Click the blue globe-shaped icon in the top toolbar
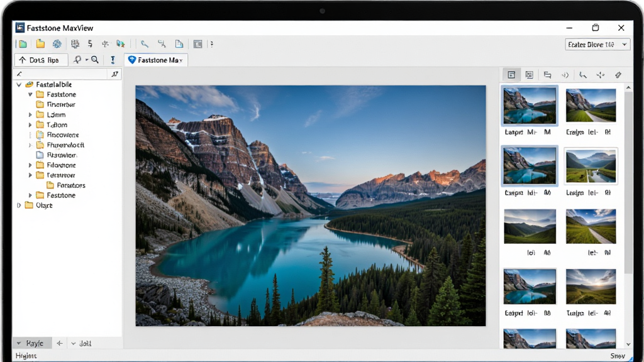The image size is (644, 362). (57, 44)
